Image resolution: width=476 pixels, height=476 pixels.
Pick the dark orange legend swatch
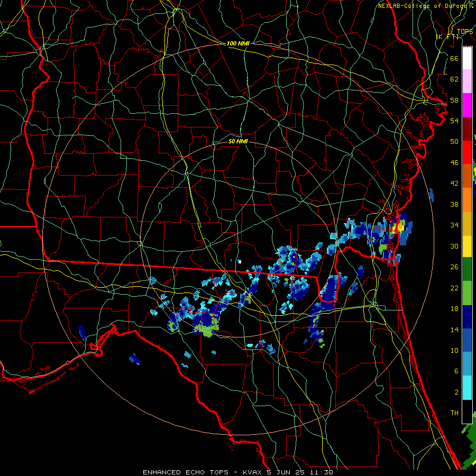[467, 176]
